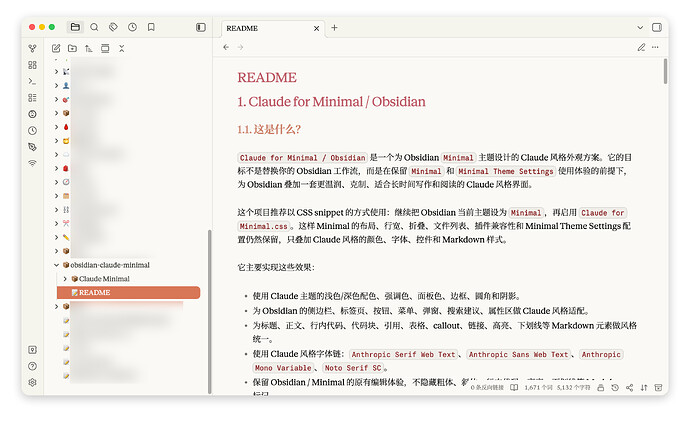Open the file explorer tab icon

(75, 27)
